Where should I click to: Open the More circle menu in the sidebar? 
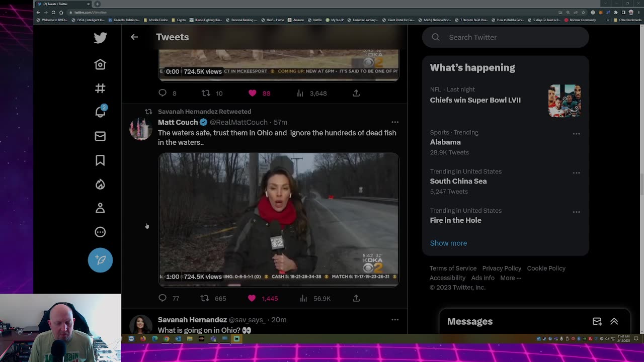coord(100,232)
